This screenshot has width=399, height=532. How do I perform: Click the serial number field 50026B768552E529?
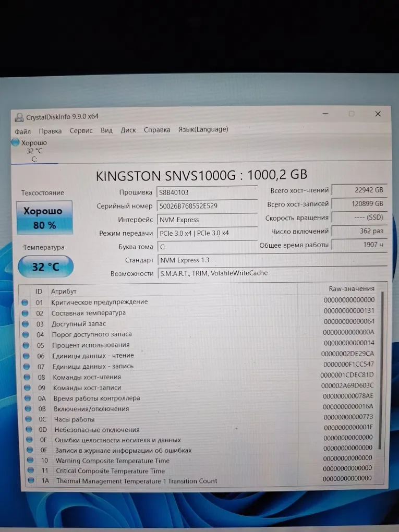[207, 206]
